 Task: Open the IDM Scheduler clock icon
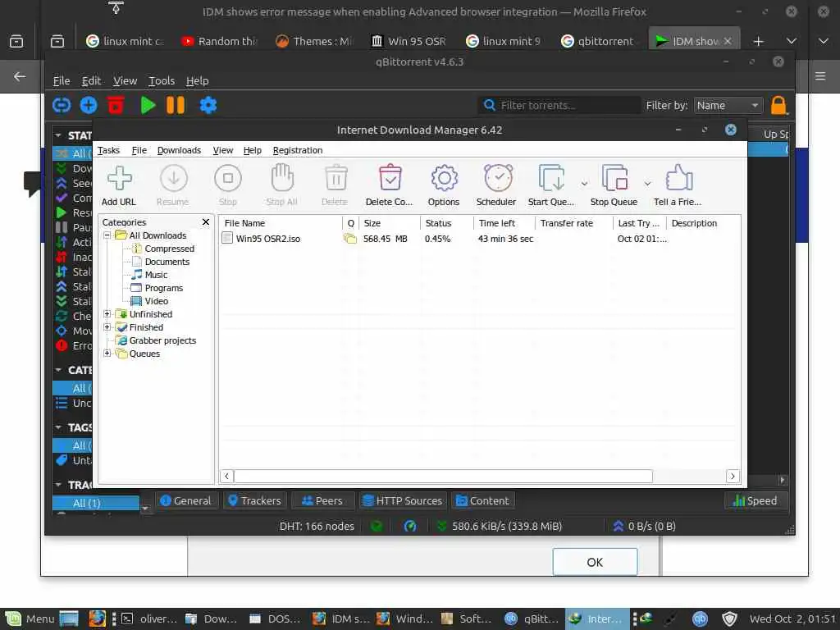498,177
